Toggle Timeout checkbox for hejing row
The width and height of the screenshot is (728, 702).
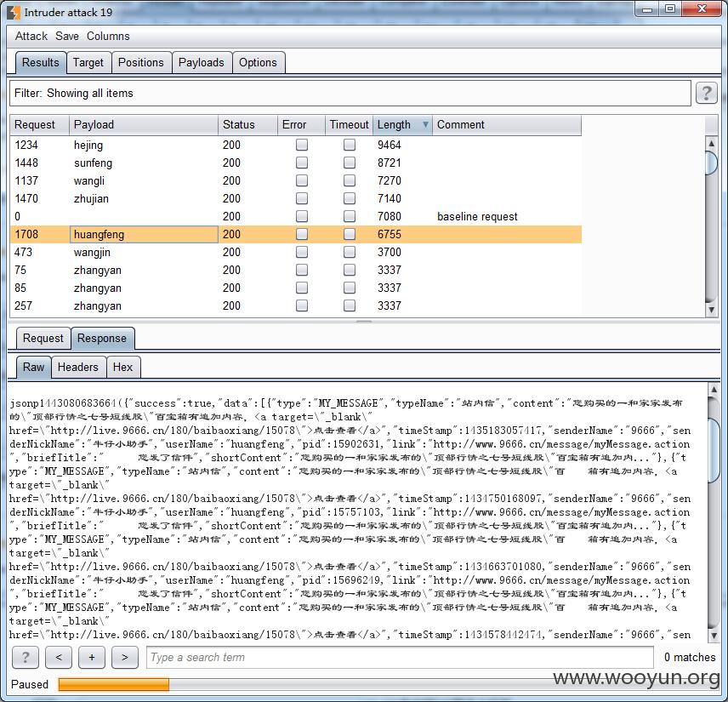(x=350, y=145)
